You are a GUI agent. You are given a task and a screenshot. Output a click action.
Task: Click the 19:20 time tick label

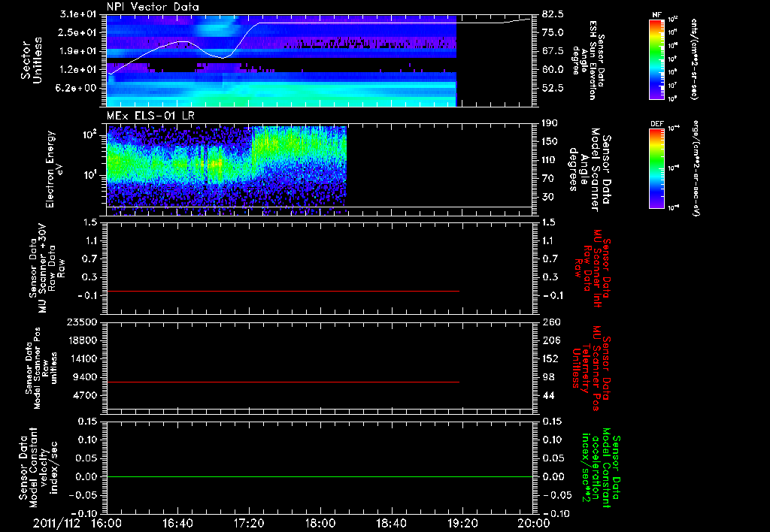462,523
